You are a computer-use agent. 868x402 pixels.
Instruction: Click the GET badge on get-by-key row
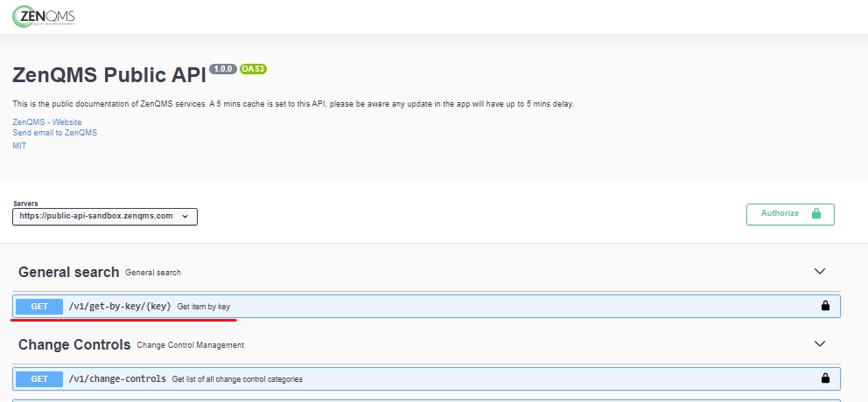tap(39, 307)
